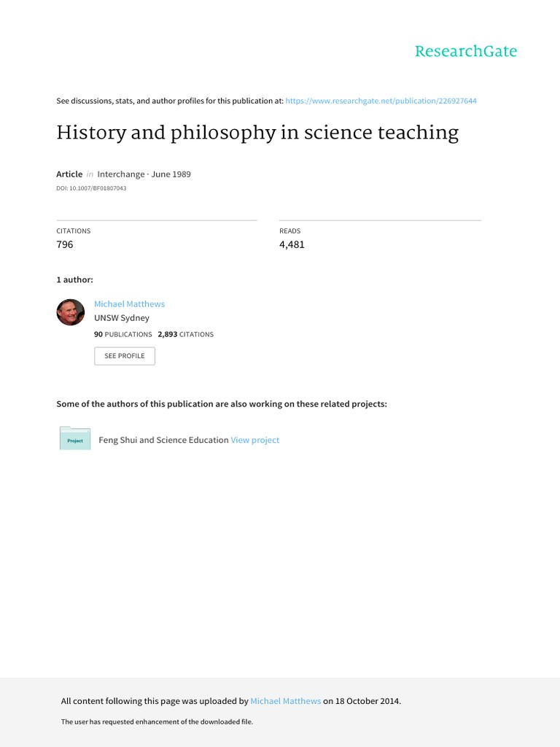The image size is (560, 747).
Task: Click the Interchange journal name
Action: [121, 174]
